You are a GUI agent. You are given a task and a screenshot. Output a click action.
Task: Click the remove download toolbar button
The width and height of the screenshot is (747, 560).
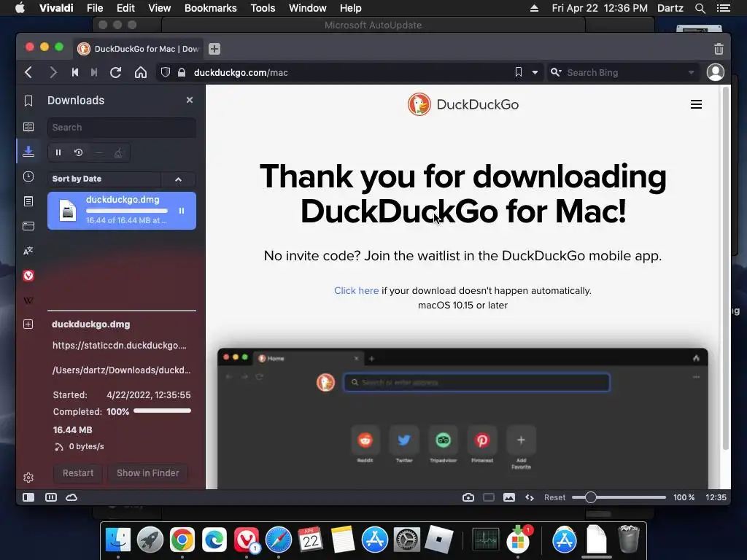[98, 153]
